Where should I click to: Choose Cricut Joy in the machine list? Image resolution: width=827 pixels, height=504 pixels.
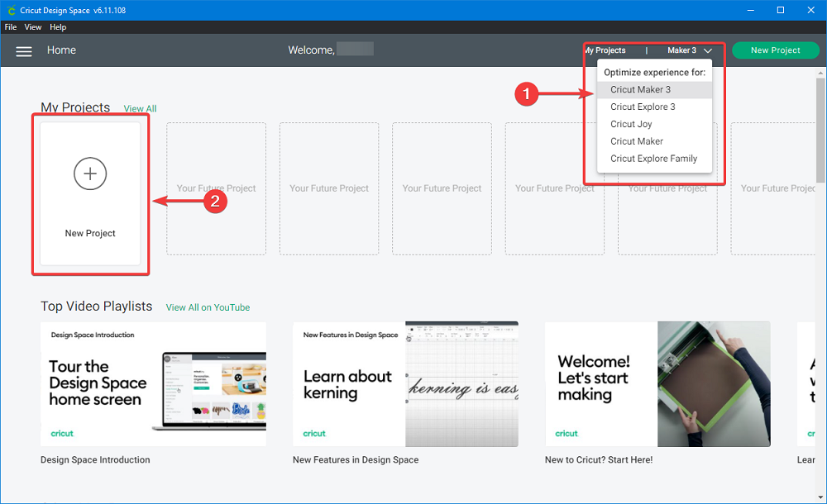coord(654,124)
